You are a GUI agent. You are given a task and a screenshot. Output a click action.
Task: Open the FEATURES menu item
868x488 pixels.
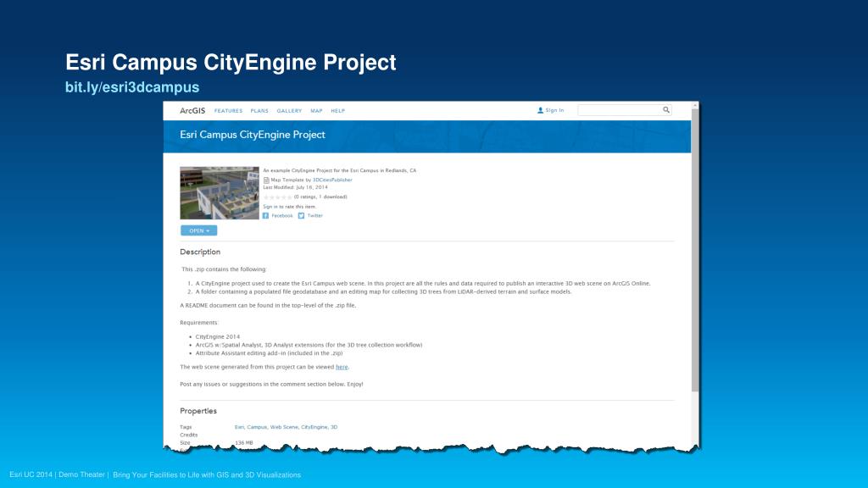click(x=228, y=111)
